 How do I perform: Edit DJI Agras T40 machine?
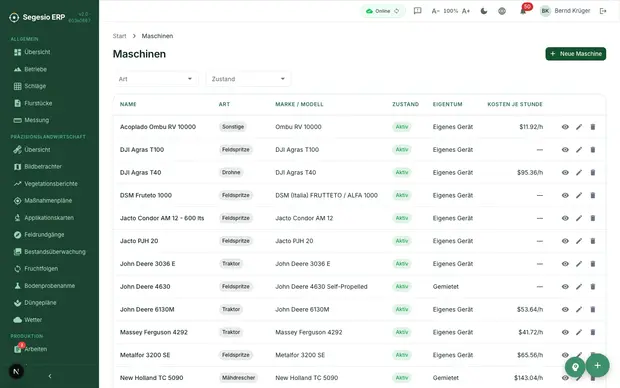click(x=579, y=172)
